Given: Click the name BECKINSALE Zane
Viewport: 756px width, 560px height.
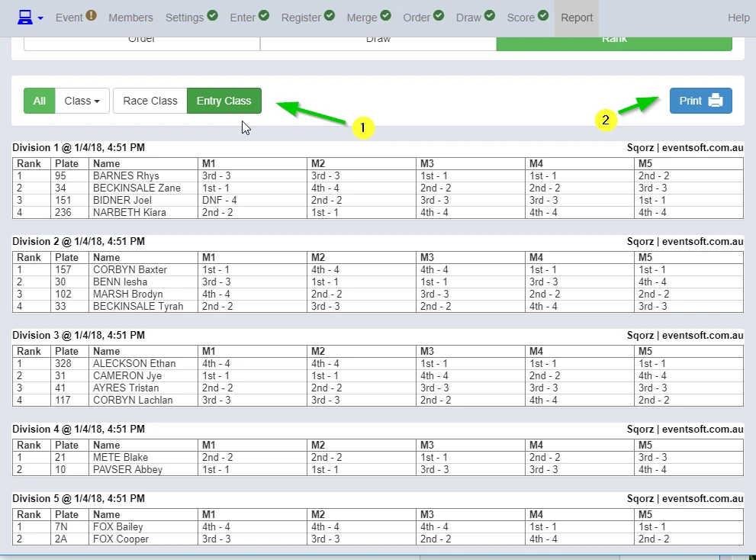Looking at the screenshot, I should [137, 188].
